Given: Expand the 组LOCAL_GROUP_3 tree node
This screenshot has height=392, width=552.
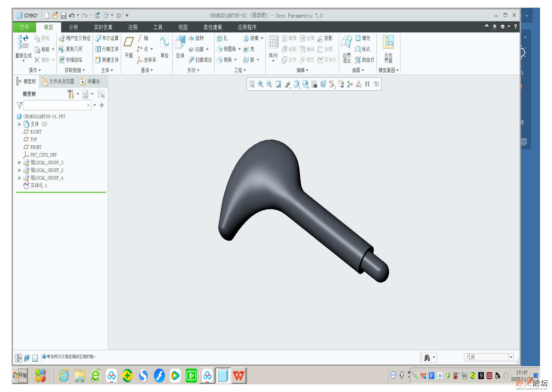Looking at the screenshot, I should pyautogui.click(x=19, y=163).
